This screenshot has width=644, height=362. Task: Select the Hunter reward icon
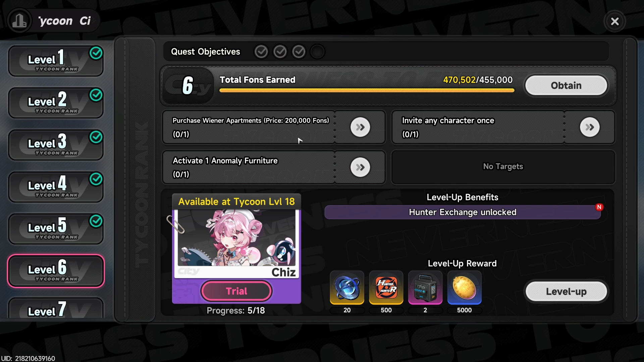click(386, 288)
